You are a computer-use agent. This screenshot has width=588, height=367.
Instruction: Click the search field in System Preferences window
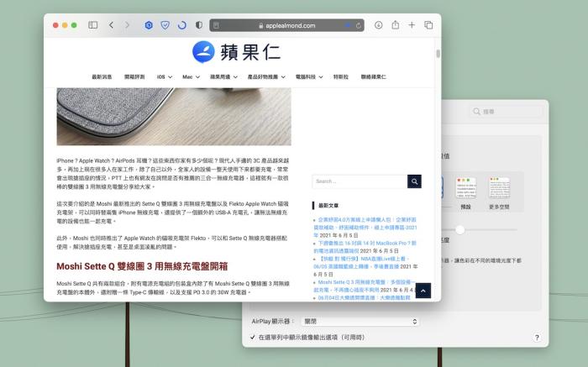coord(506,112)
